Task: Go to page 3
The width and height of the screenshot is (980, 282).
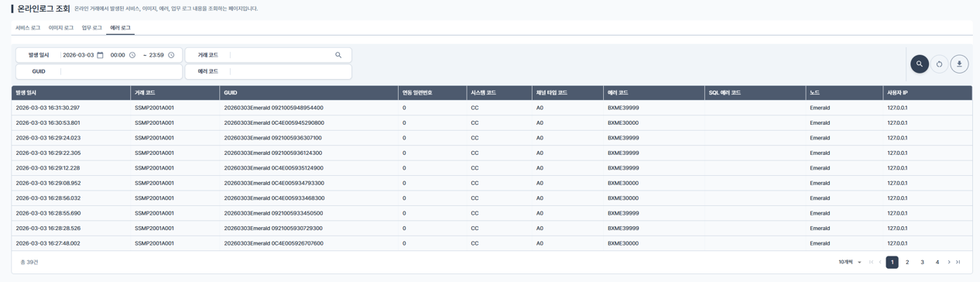Action: 922,263
